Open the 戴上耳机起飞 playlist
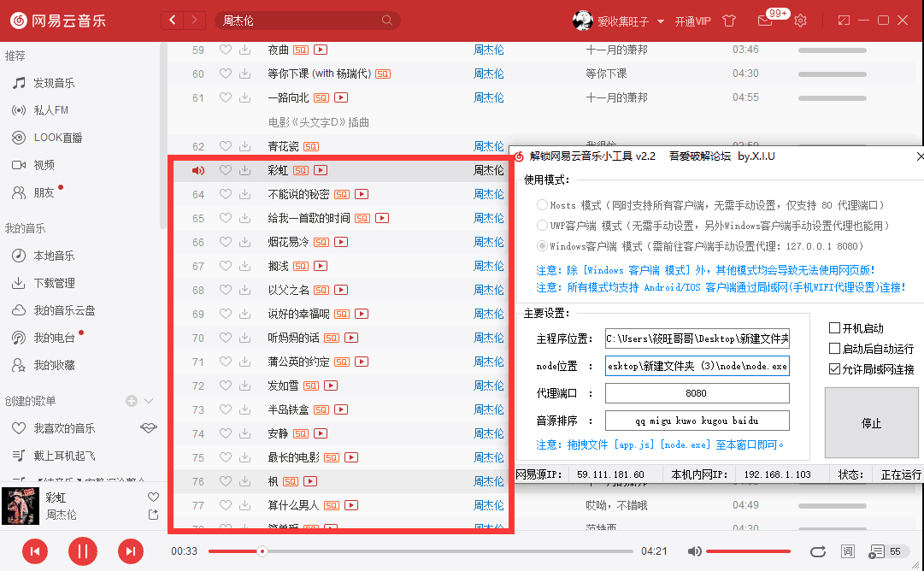 tap(64, 456)
